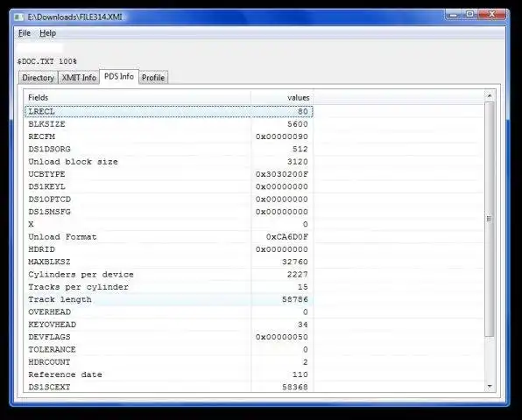
Task: Select the RECFM field row
Action: [169, 136]
